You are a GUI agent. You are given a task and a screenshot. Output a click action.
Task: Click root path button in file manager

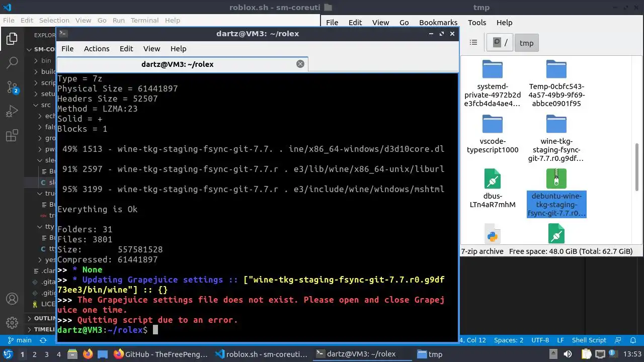(x=500, y=43)
